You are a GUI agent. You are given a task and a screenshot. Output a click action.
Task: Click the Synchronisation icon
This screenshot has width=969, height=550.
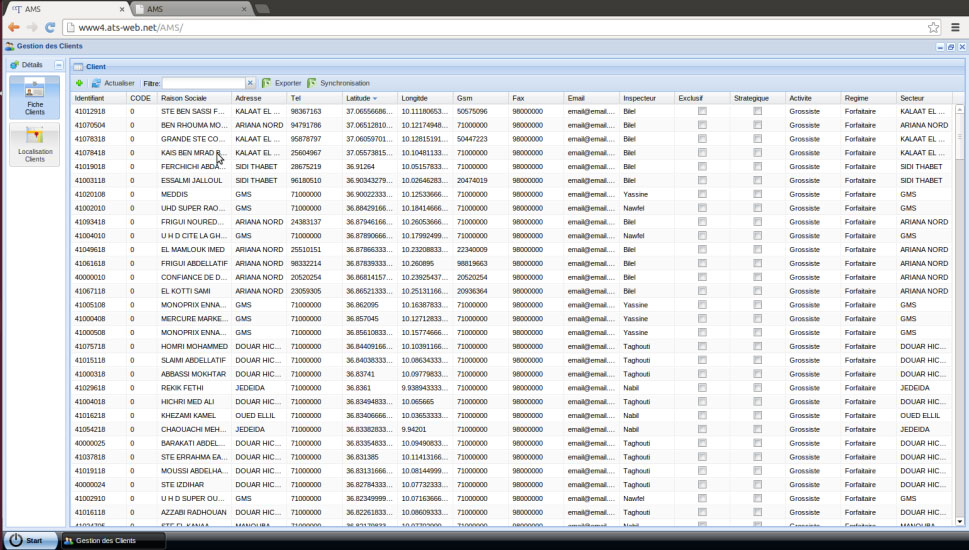312,83
